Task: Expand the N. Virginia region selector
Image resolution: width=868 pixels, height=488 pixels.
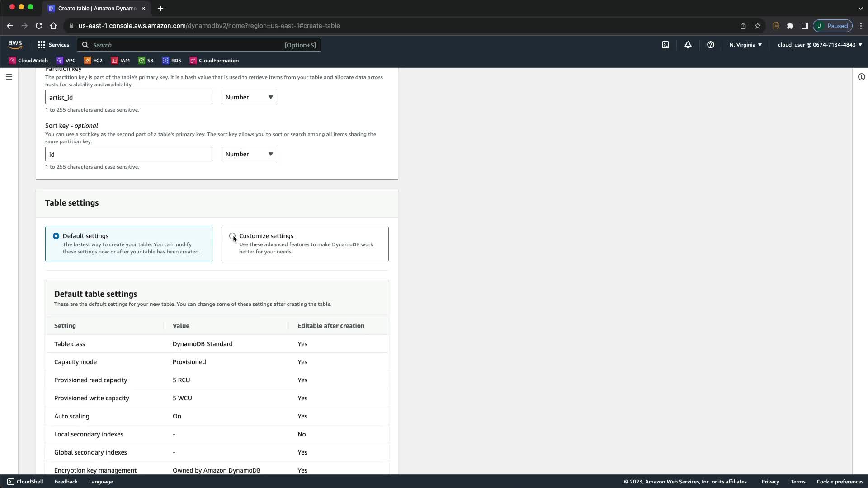Action: pyautogui.click(x=745, y=45)
